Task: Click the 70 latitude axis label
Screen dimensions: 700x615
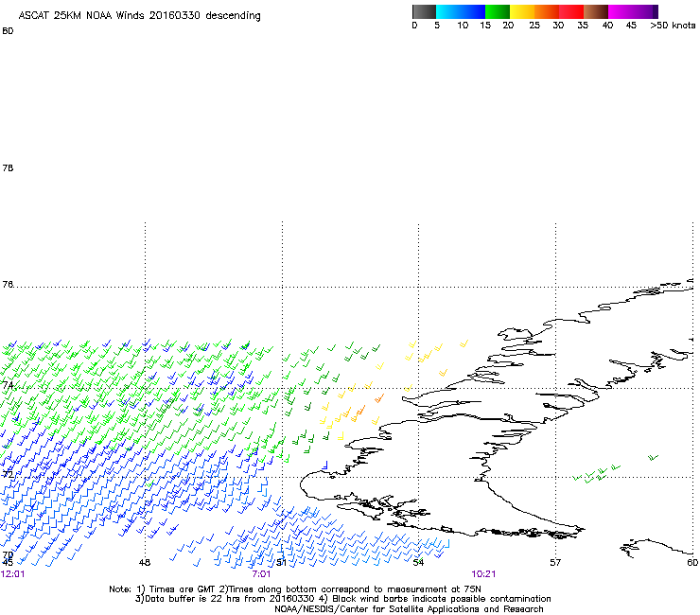Action: point(8,555)
